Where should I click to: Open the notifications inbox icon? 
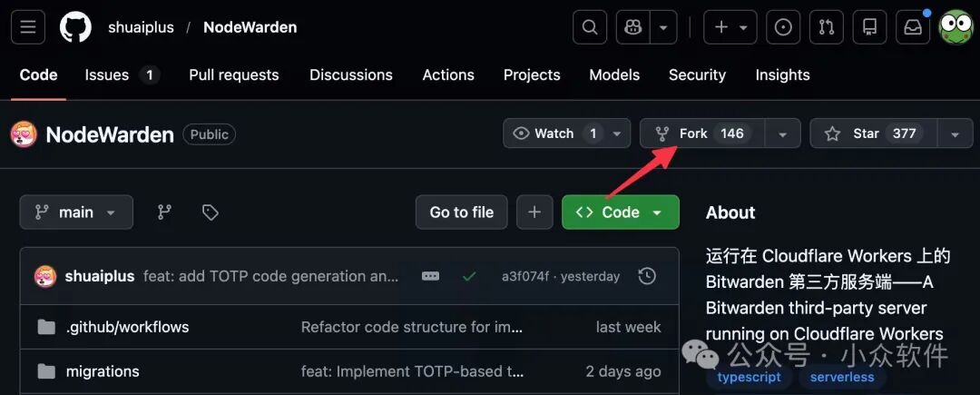913,27
